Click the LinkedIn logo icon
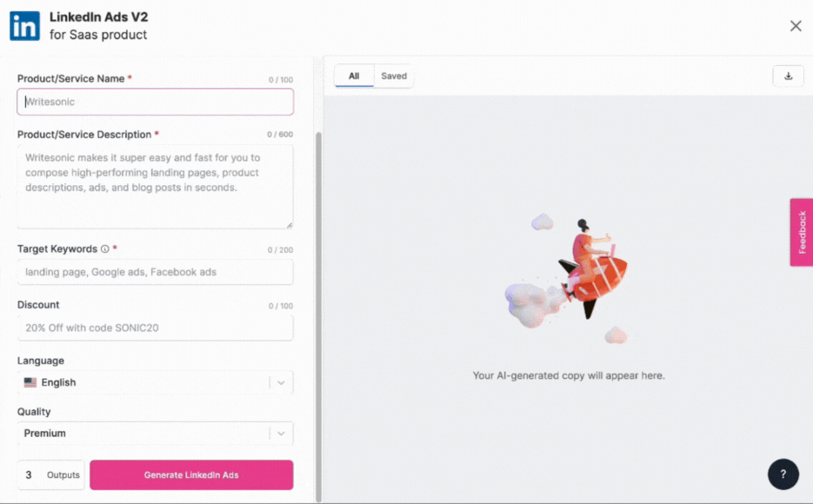This screenshot has height=504, width=813. coord(24,26)
